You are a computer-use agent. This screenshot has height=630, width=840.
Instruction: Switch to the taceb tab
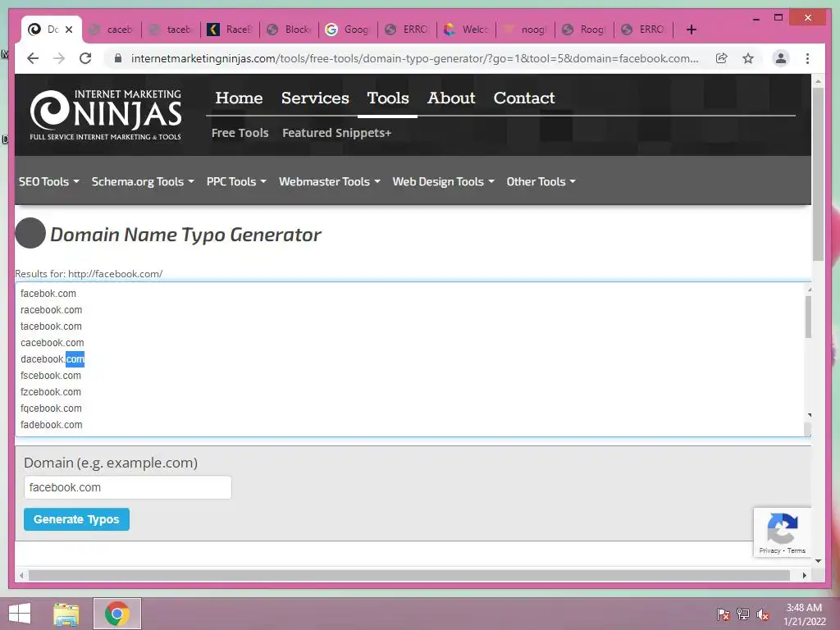click(x=171, y=30)
